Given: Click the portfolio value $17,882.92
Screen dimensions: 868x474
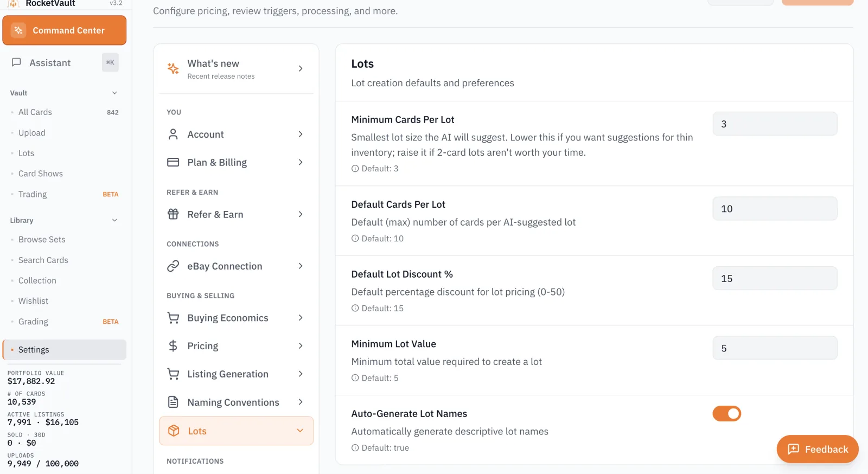Looking at the screenshot, I should tap(31, 381).
